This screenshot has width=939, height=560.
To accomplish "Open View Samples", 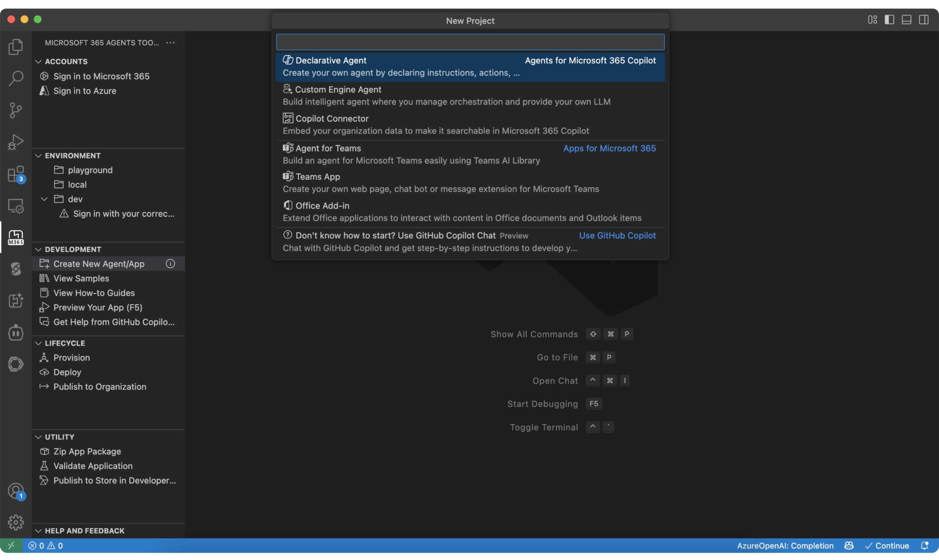I will click(109, 278).
